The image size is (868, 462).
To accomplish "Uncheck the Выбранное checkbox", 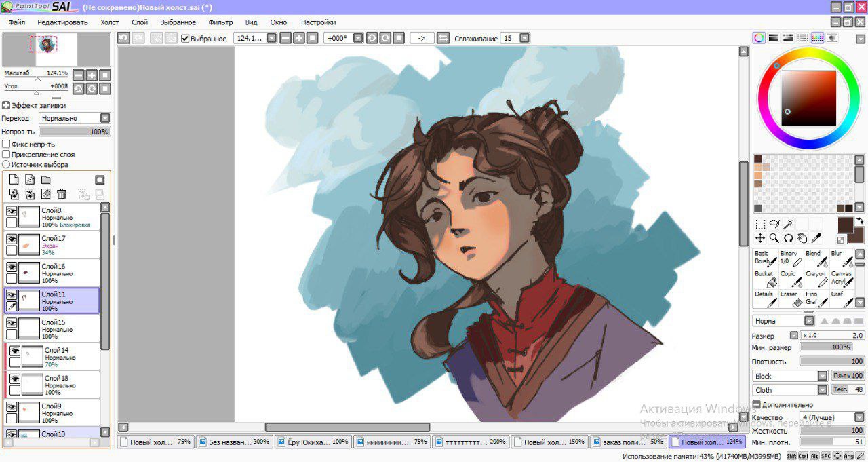I will click(185, 39).
